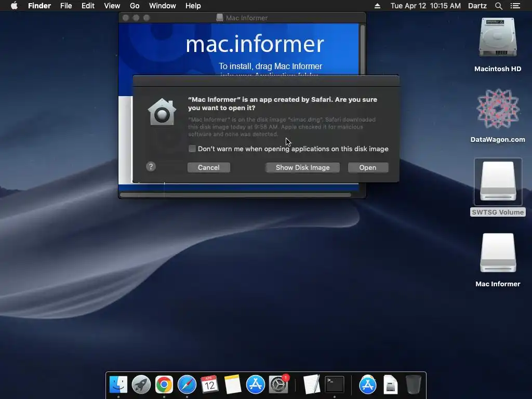Click the mac.informer logo heading
This screenshot has height=399, width=532.
pyautogui.click(x=255, y=44)
